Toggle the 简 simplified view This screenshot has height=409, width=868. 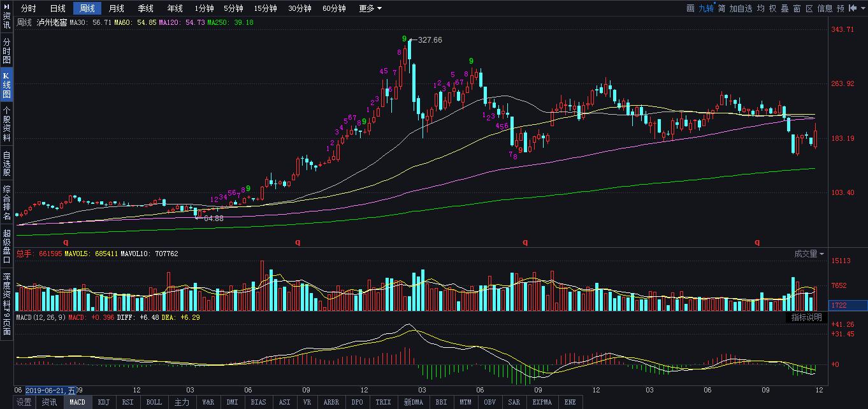point(721,8)
